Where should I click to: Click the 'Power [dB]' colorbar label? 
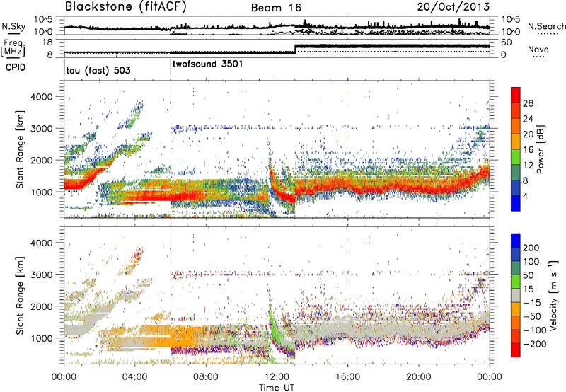[x=540, y=149]
